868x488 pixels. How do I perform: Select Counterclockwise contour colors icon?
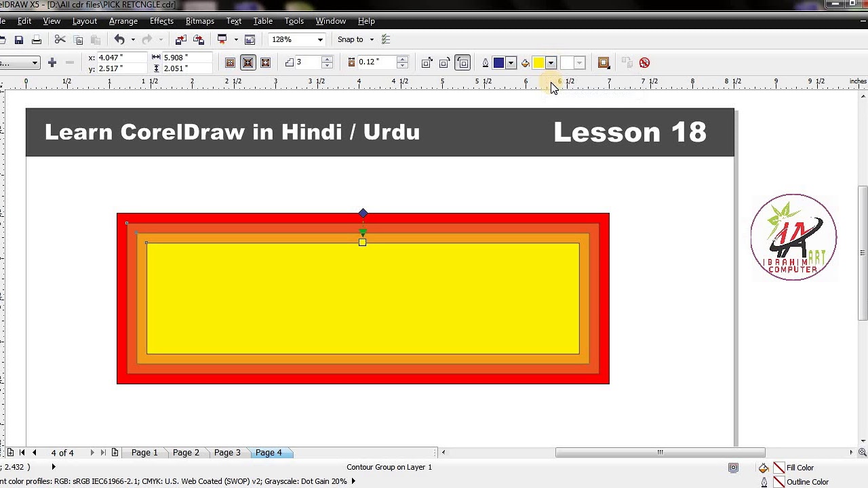point(462,63)
